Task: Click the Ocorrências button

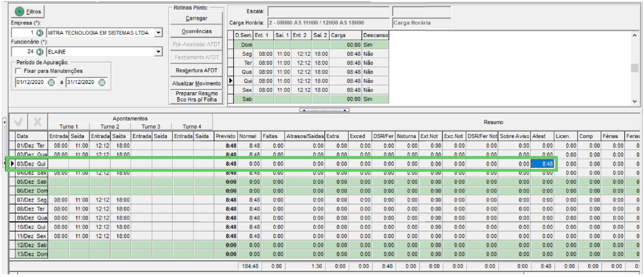Action: click(196, 31)
